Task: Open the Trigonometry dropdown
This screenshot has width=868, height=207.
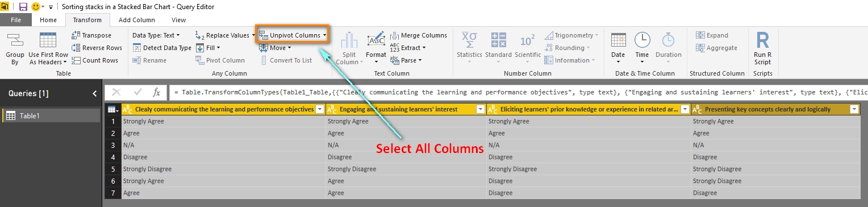Action: pos(571,35)
